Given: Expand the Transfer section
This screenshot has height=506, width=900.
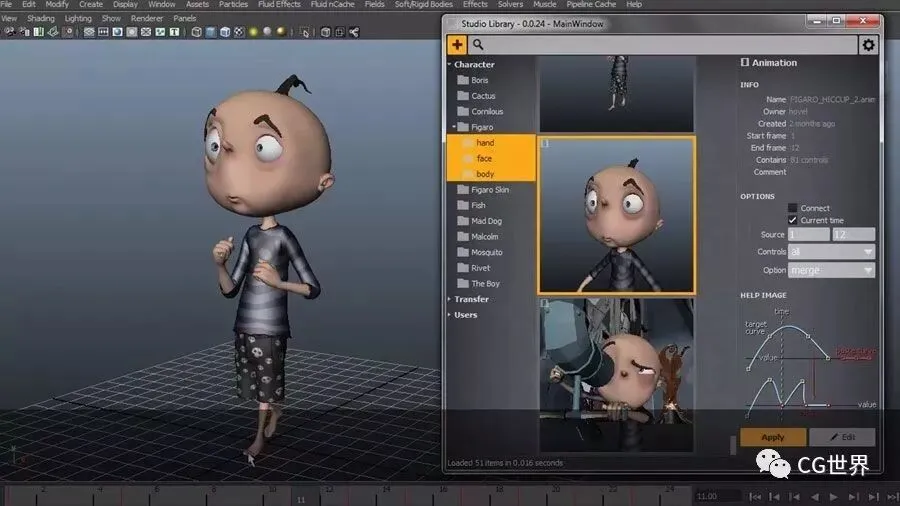Looking at the screenshot, I should pyautogui.click(x=449, y=299).
